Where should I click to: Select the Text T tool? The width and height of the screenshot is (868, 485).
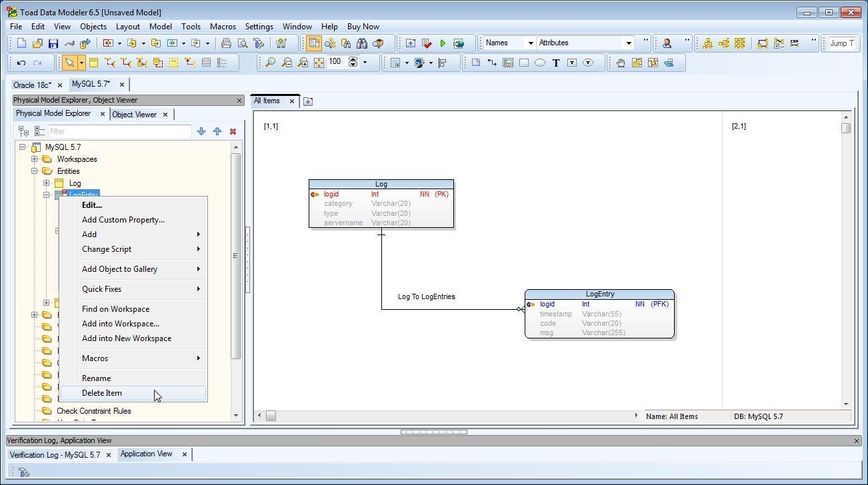click(x=556, y=63)
